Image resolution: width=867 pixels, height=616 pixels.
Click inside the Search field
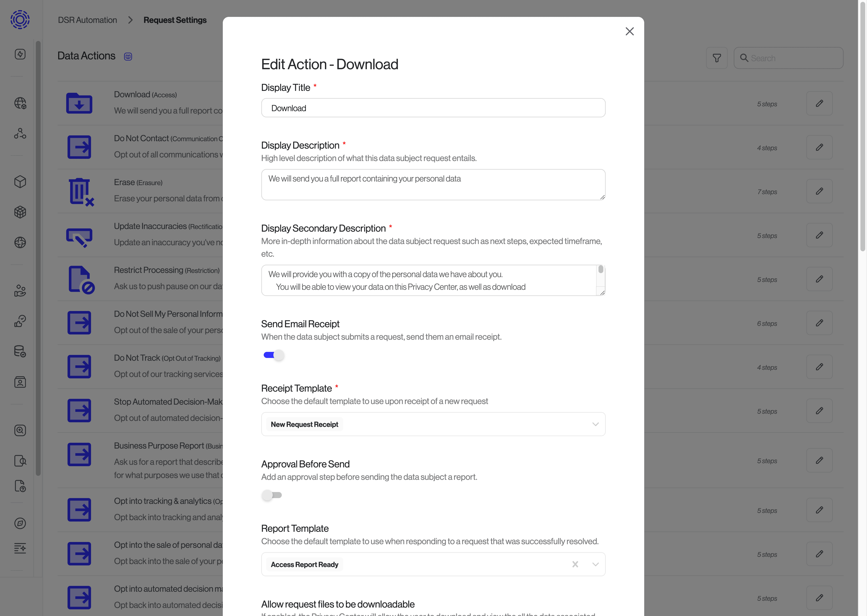click(788, 58)
